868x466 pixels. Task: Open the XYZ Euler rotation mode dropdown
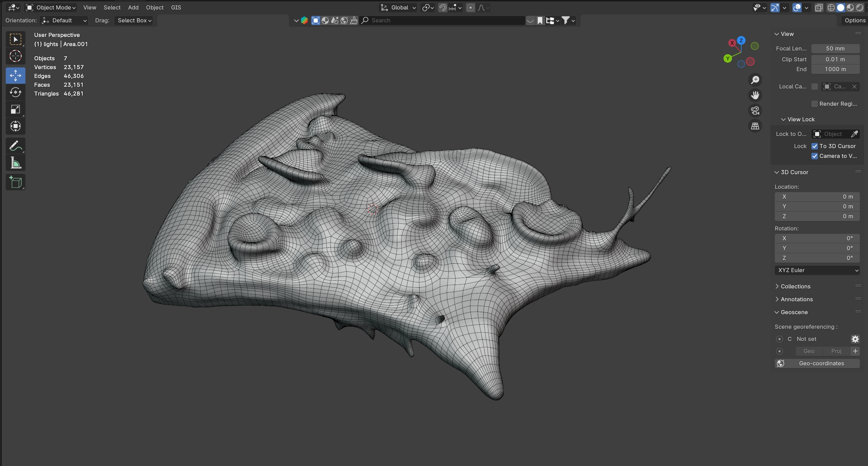(817, 270)
